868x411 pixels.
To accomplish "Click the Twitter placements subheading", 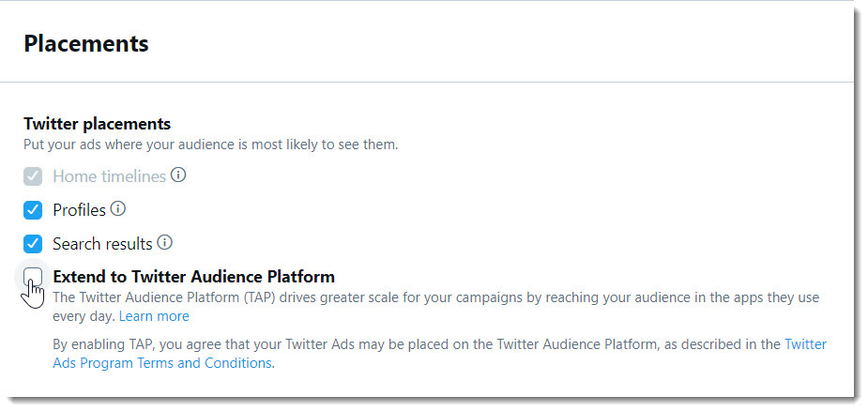I will [x=98, y=124].
